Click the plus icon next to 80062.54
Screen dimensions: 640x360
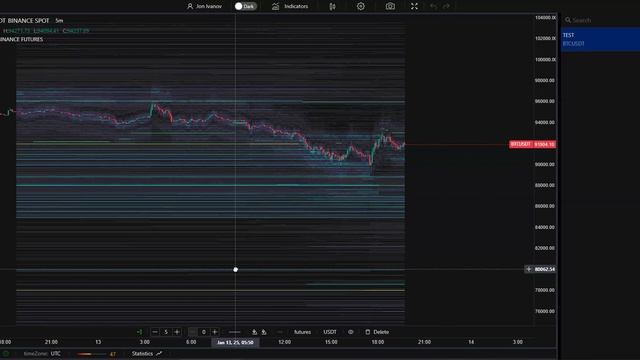click(529, 269)
